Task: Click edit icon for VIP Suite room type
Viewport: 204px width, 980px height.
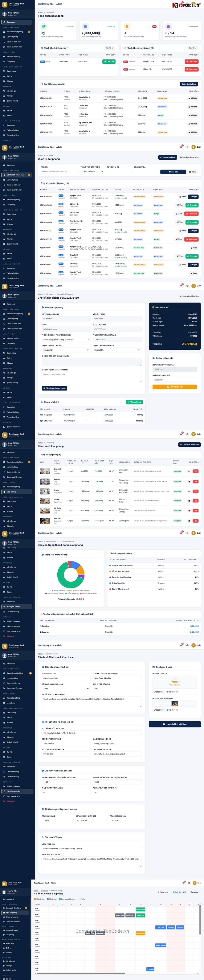Action: point(189,511)
